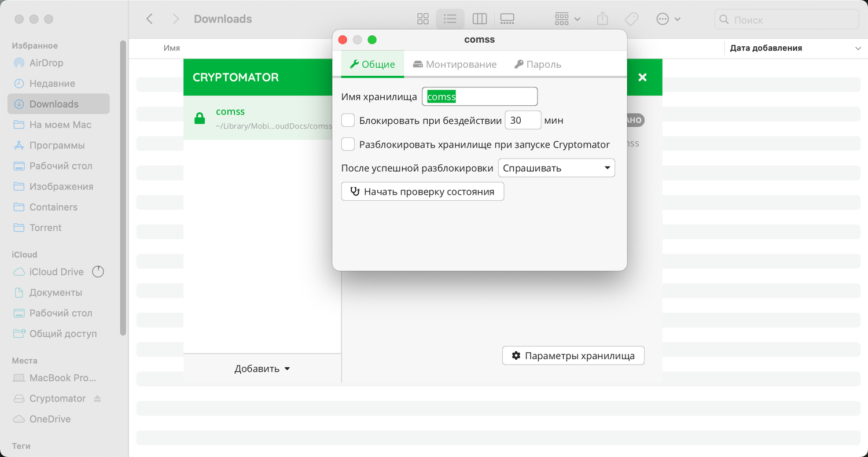868x457 pixels.
Task: Open Программы in Finder sidebar
Action: 58,145
